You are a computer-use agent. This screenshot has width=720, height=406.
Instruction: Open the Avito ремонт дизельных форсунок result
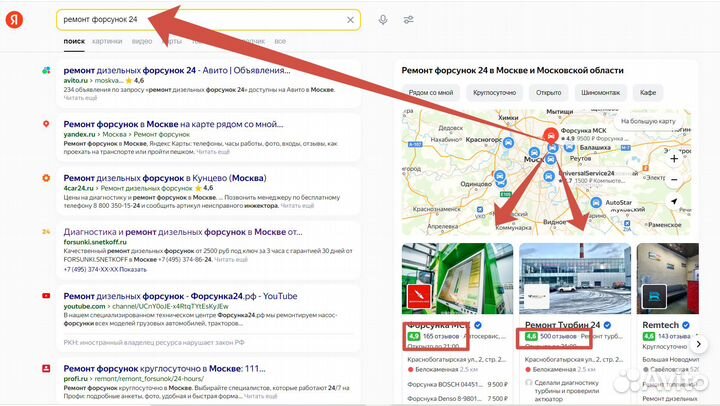[177, 70]
